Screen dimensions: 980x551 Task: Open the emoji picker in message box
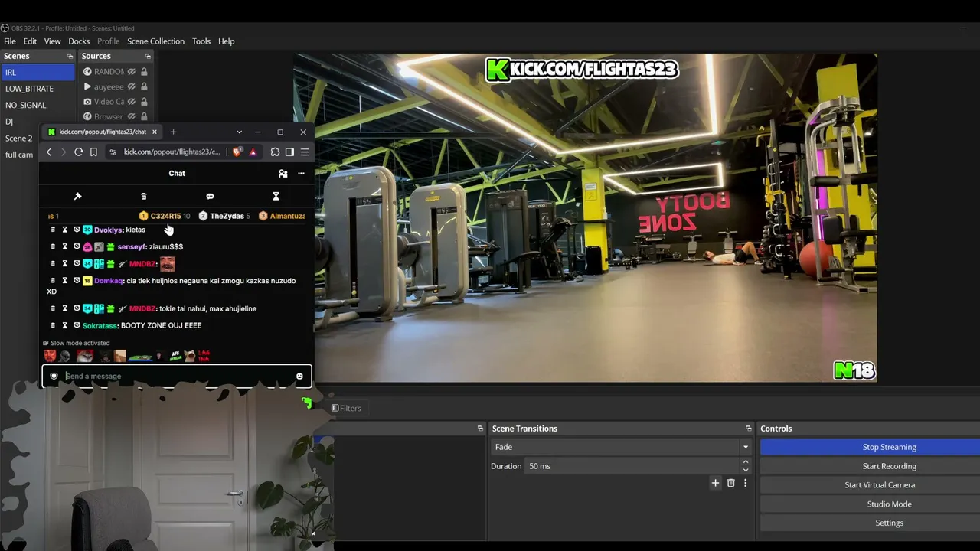299,377
